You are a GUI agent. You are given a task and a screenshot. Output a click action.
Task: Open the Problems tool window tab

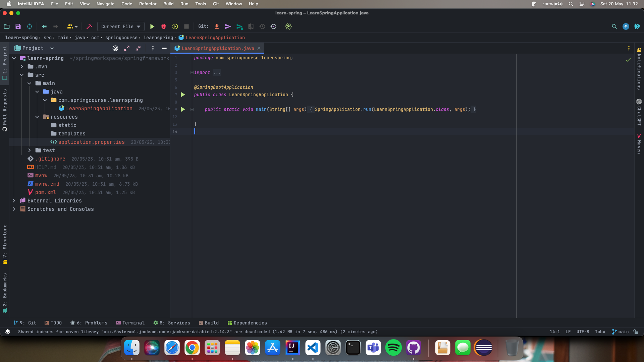[x=89, y=323]
